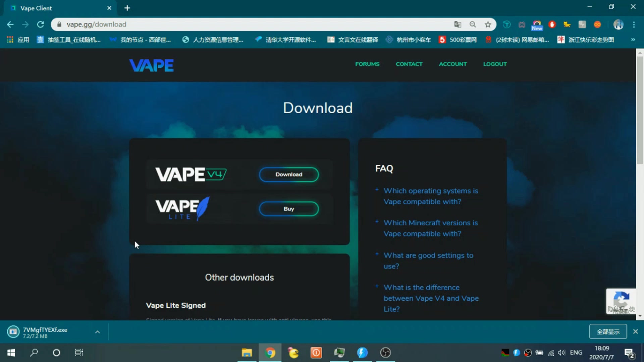
Task: Click the volume speaker tray icon
Action: tap(561, 353)
